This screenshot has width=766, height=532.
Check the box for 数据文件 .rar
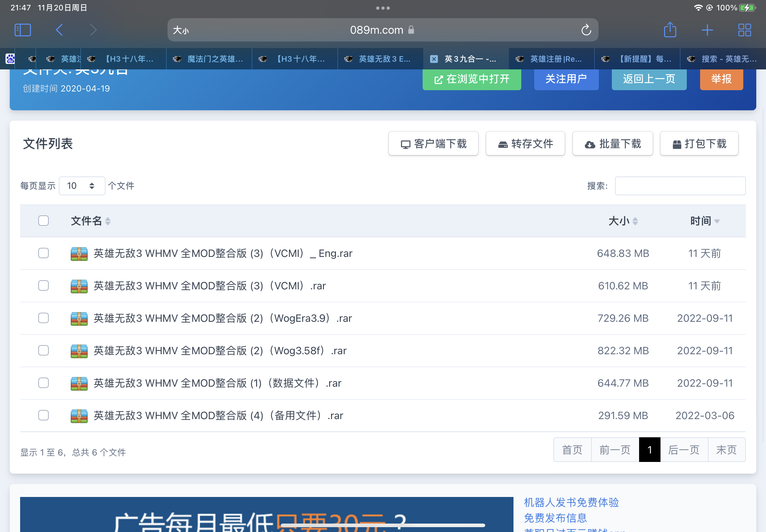click(x=43, y=383)
